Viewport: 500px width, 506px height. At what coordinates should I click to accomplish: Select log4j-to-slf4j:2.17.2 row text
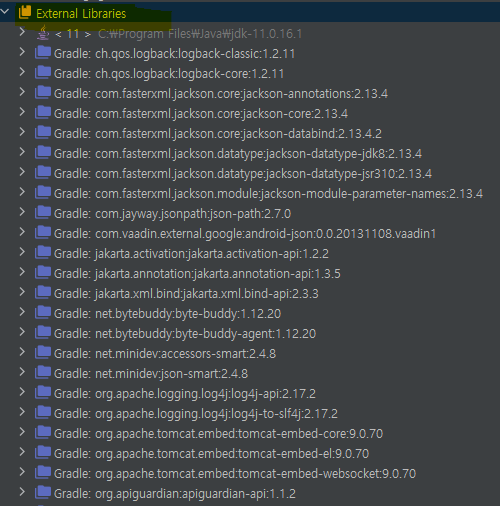pyautogui.click(x=196, y=414)
